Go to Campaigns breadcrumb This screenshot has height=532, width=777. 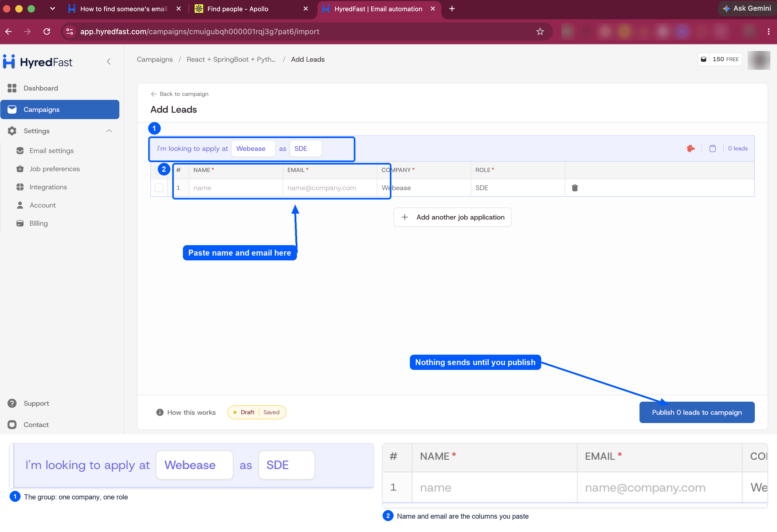click(155, 59)
